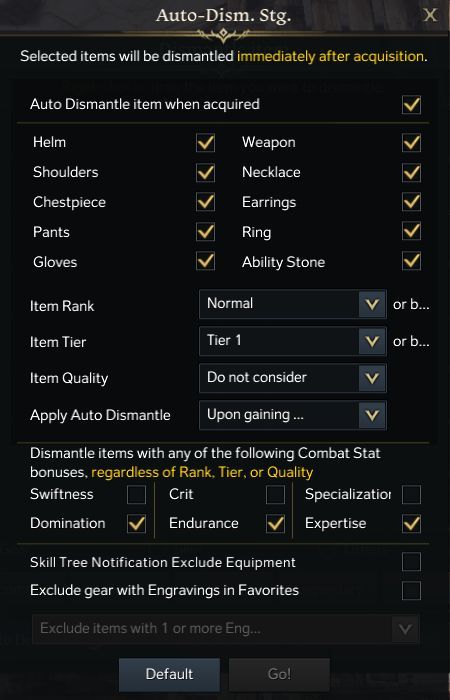Disable the Expertise stat checkbox
The height and width of the screenshot is (700, 450).
[411, 524]
